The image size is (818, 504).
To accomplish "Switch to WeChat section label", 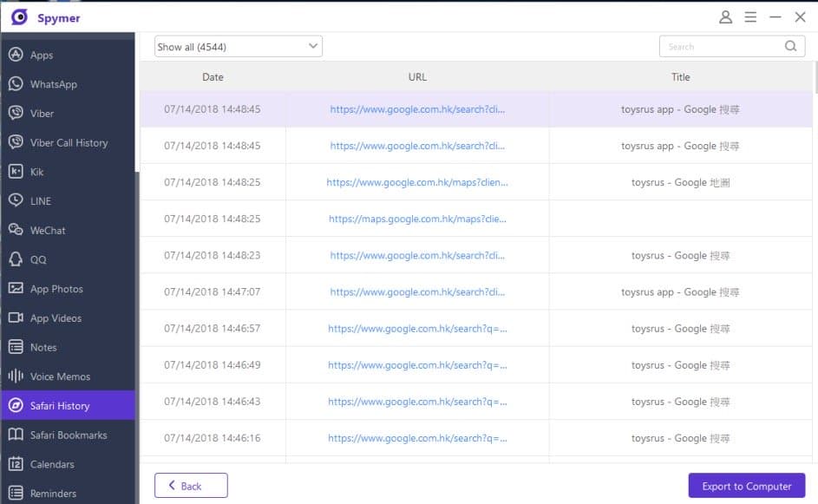I will tap(48, 230).
